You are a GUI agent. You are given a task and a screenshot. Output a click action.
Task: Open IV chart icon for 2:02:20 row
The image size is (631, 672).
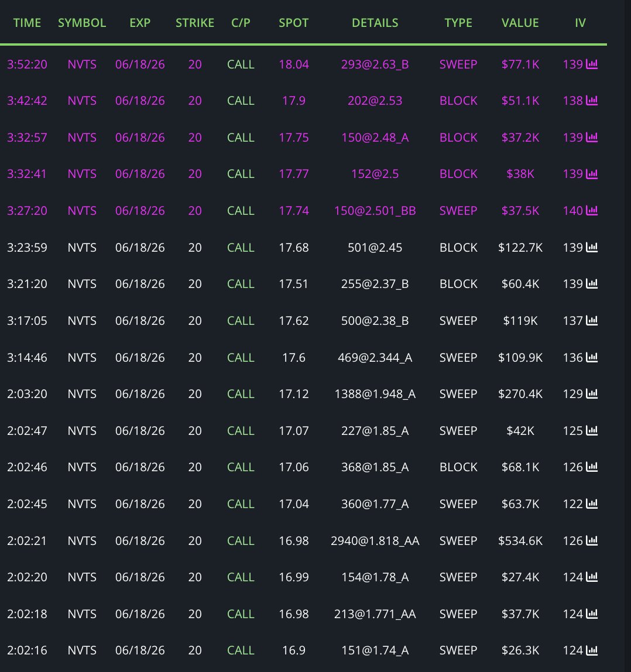(592, 577)
